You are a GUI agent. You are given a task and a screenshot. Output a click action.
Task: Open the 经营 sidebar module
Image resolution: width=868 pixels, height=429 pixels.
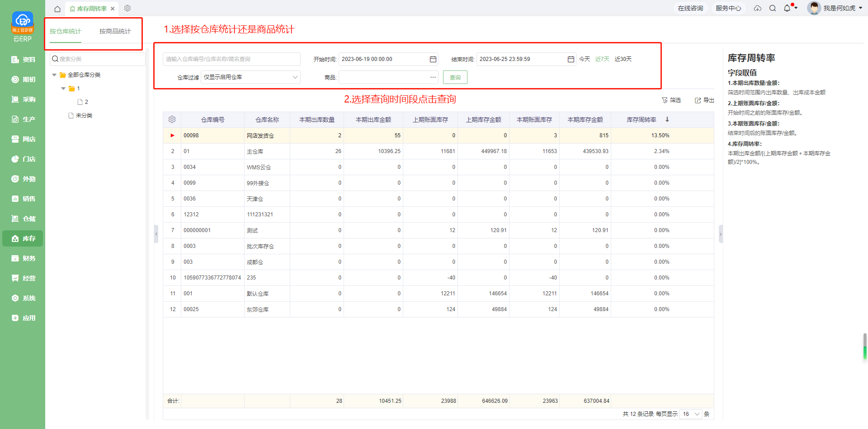(23, 278)
